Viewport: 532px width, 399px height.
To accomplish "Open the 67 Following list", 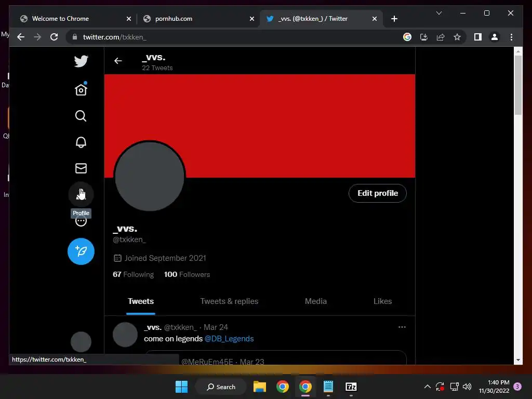I will [133, 274].
